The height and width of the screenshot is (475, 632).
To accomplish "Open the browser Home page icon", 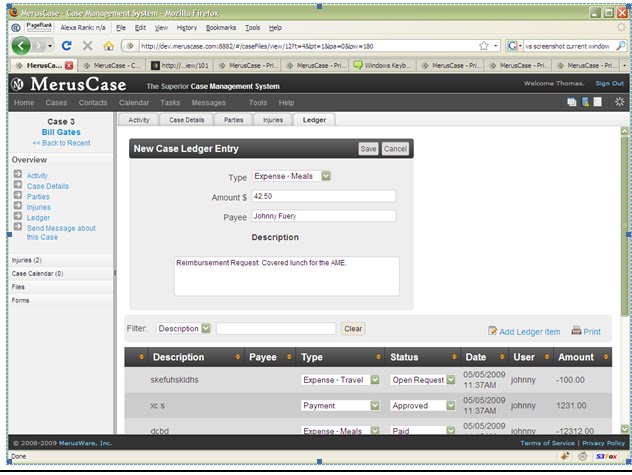I will pos(108,46).
